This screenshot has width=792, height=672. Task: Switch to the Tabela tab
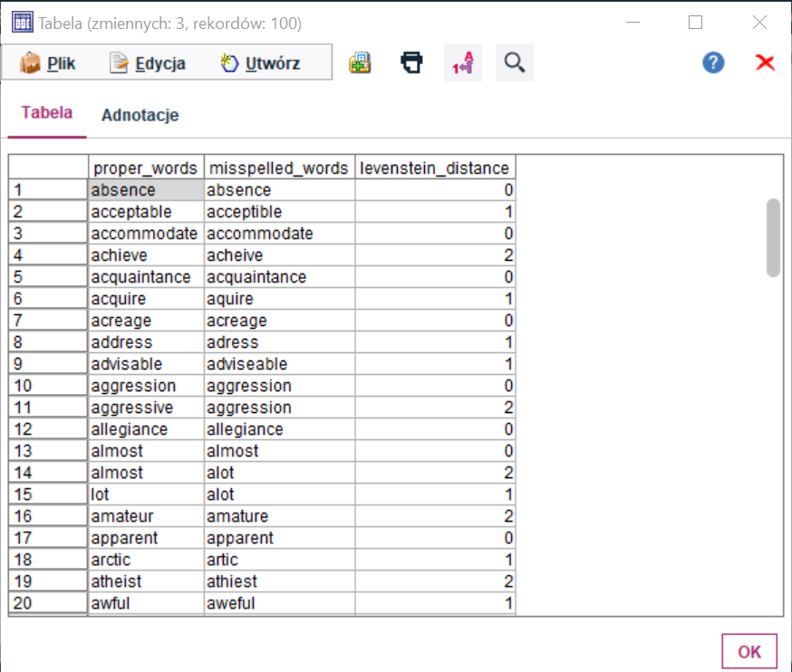point(47,112)
